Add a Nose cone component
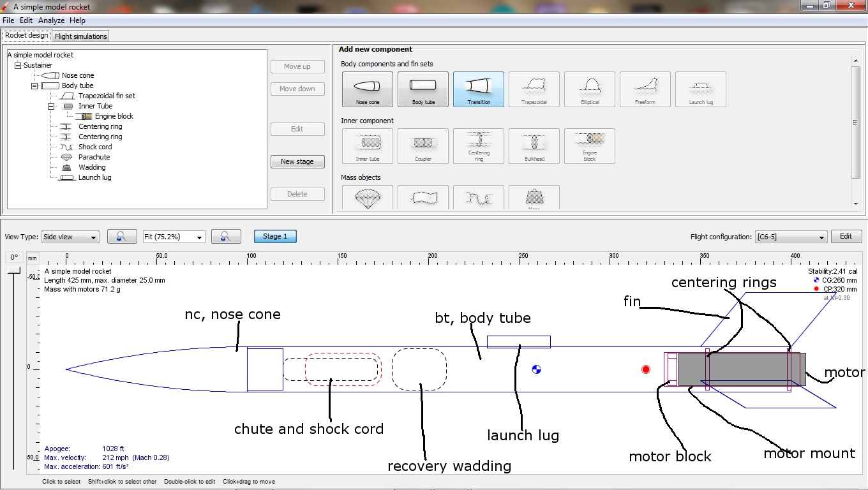 point(368,89)
